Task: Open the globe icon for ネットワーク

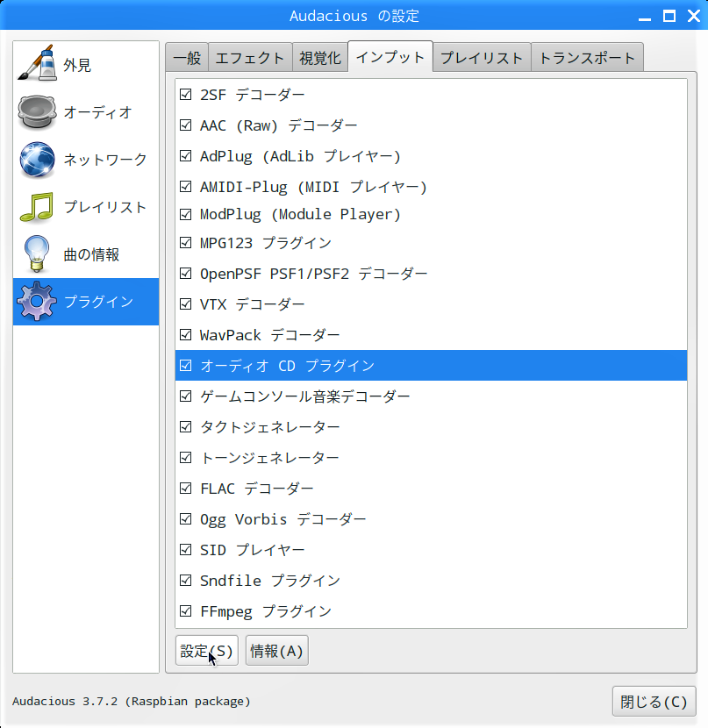Action: coord(37,160)
